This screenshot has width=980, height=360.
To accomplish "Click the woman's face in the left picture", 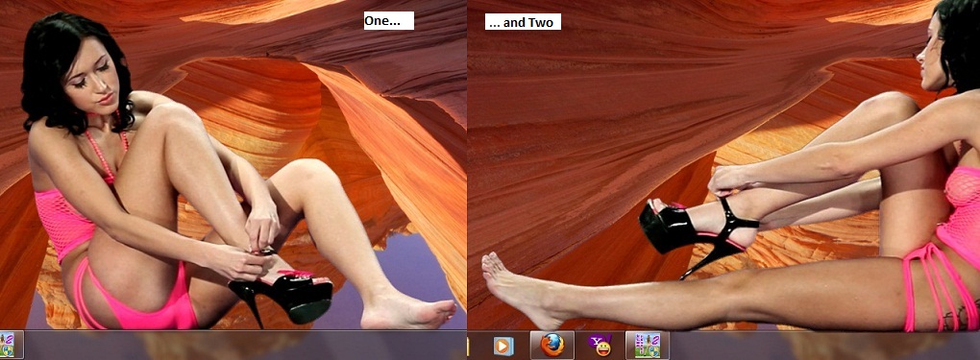I will point(95,75).
